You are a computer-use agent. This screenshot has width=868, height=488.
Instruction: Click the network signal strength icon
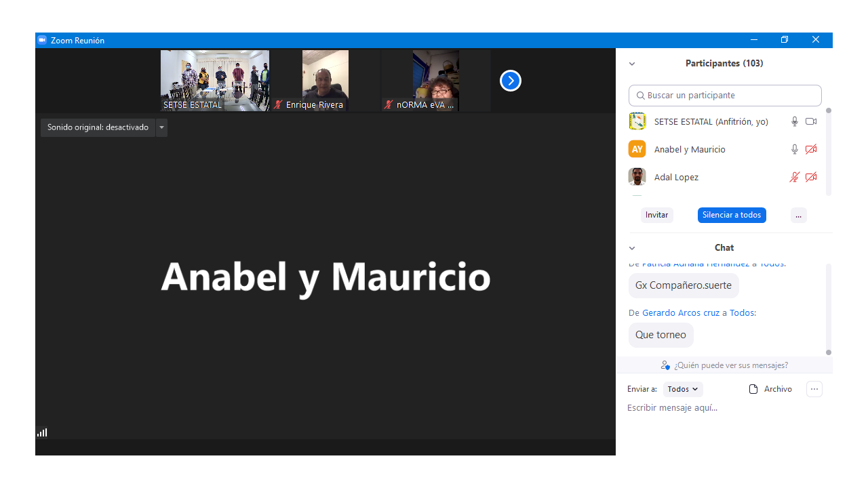coord(42,432)
